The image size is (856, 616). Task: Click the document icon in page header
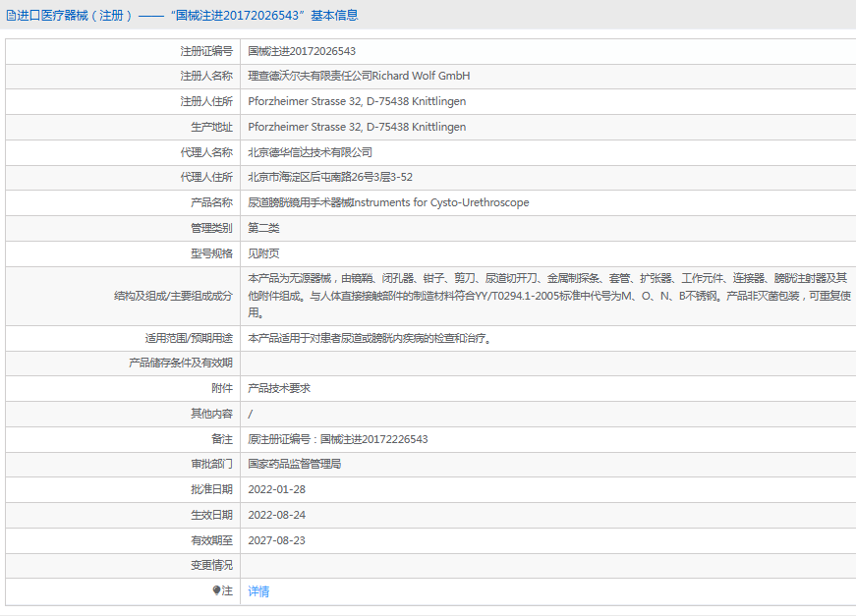click(x=11, y=16)
